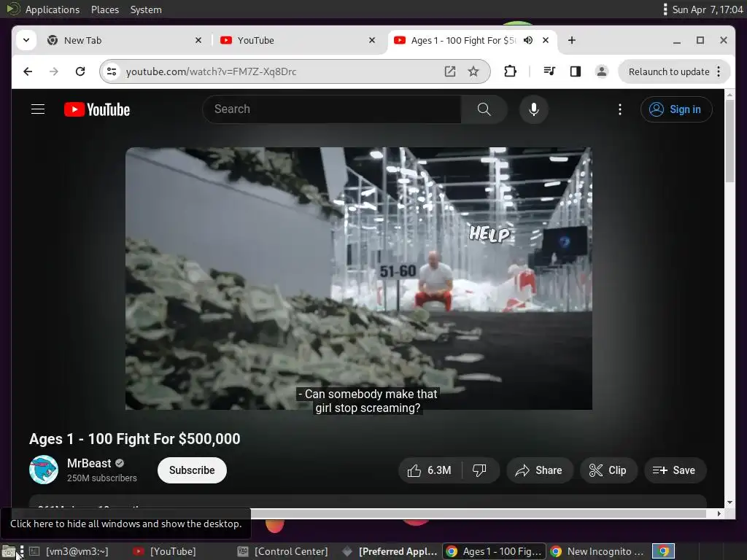The height and width of the screenshot is (560, 747).
Task: Start voice search with the microphone
Action: pos(533,109)
